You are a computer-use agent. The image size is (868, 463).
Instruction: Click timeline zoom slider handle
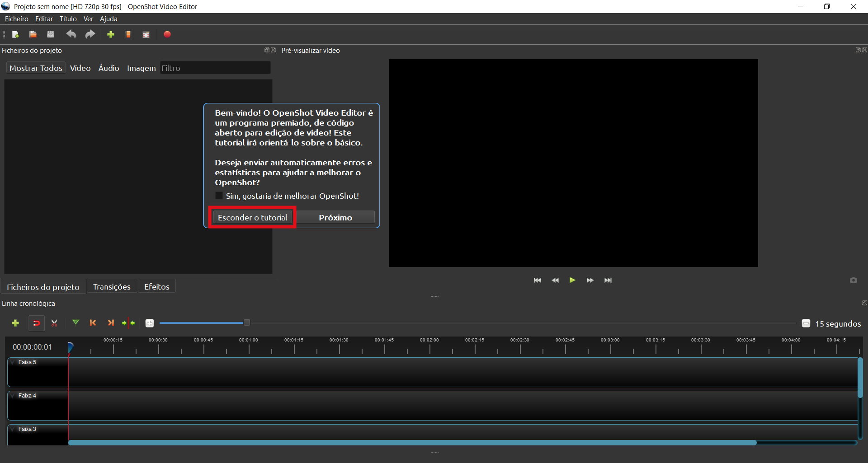coord(246,323)
